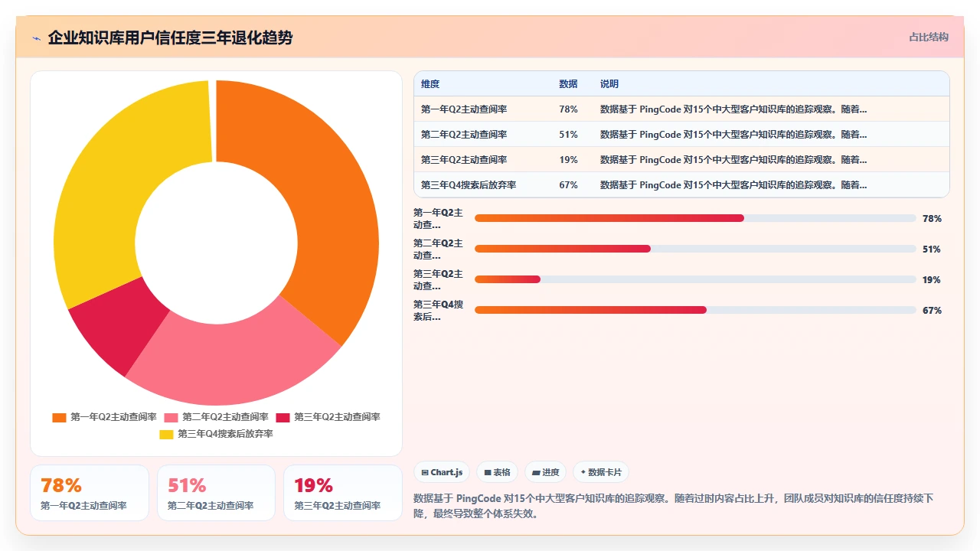Open the 78% 第一年Q2主动查阅率 stat card

(x=90, y=493)
